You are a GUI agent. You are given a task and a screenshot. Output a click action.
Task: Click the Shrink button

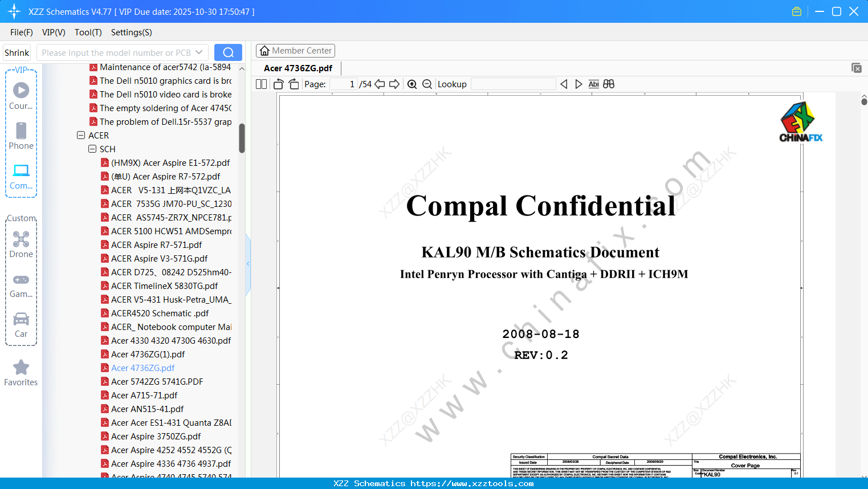pyautogui.click(x=17, y=52)
